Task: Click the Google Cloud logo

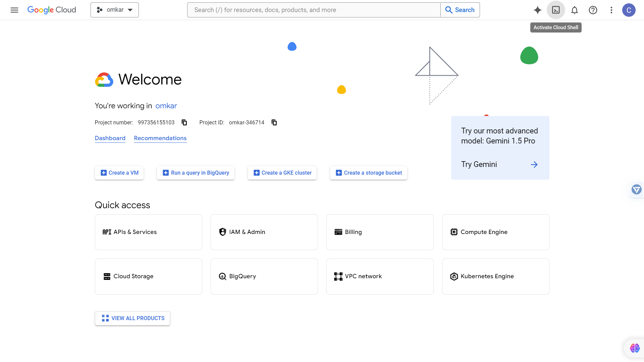Action: tap(52, 10)
